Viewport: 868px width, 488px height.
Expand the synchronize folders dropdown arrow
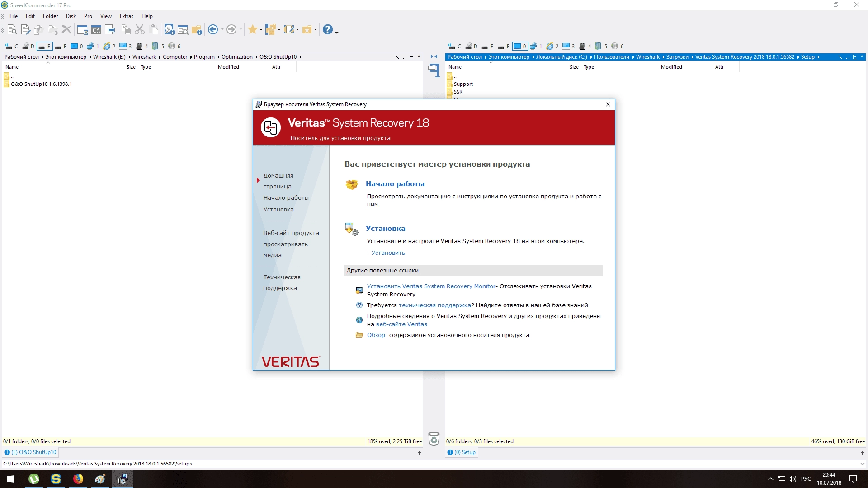click(x=279, y=30)
